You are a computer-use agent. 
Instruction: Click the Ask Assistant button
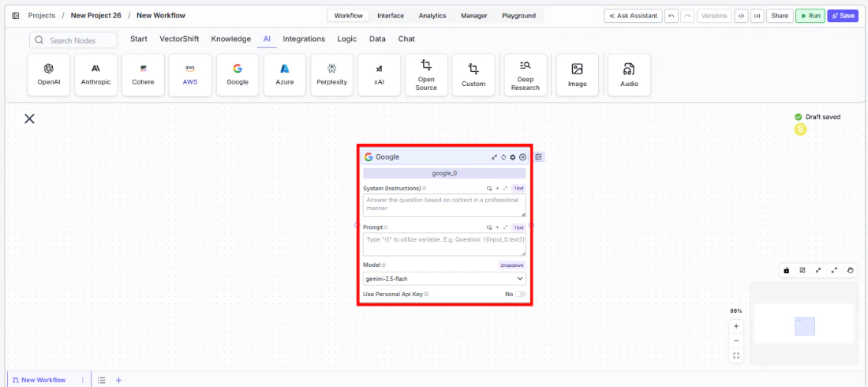[633, 16]
